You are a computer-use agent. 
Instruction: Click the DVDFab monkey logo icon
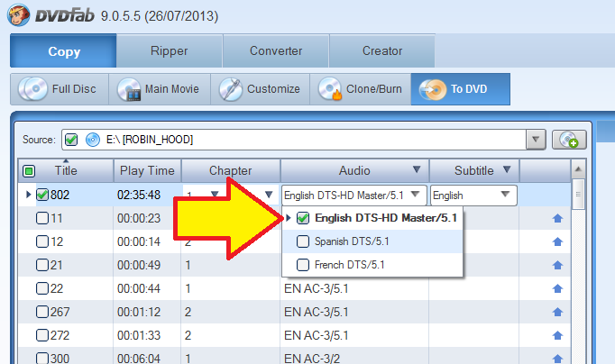click(x=18, y=15)
